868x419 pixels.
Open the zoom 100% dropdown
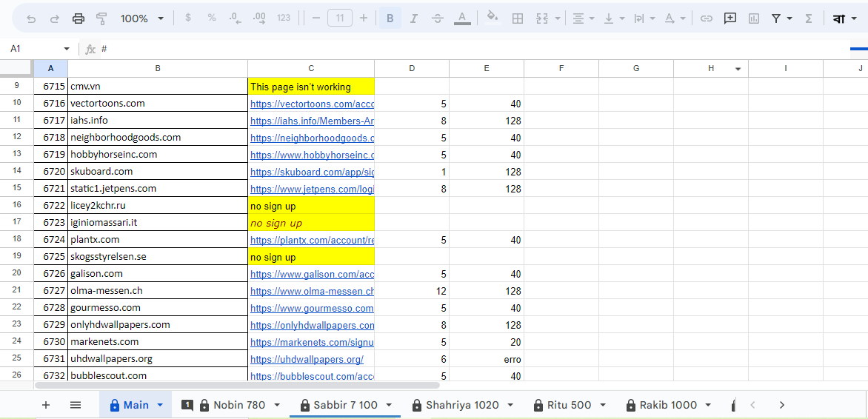pos(141,19)
